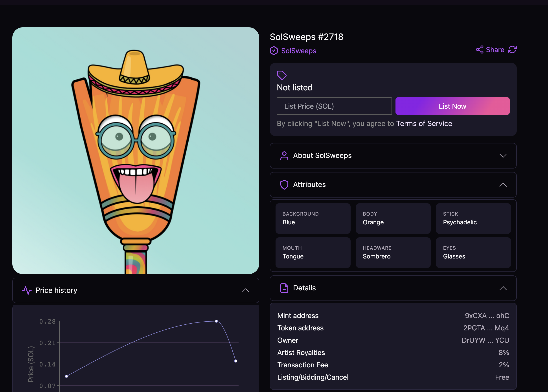Collapse the Price history chevron
Image resolution: width=548 pixels, height=392 pixels.
pos(245,290)
